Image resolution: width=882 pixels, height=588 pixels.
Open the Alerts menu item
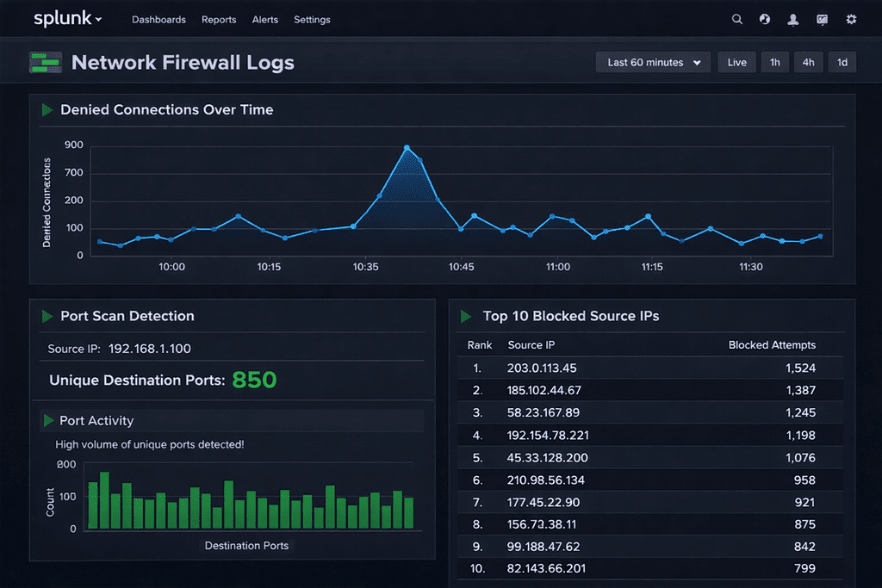[264, 20]
